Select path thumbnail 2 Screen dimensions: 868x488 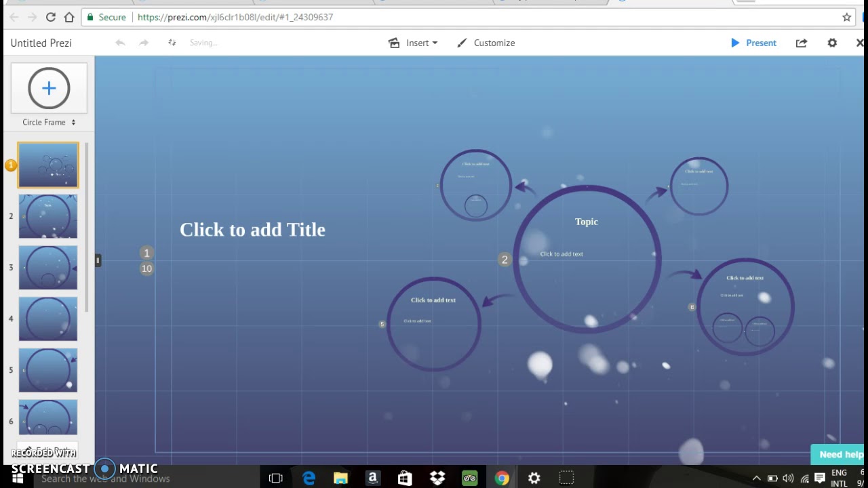click(x=48, y=216)
